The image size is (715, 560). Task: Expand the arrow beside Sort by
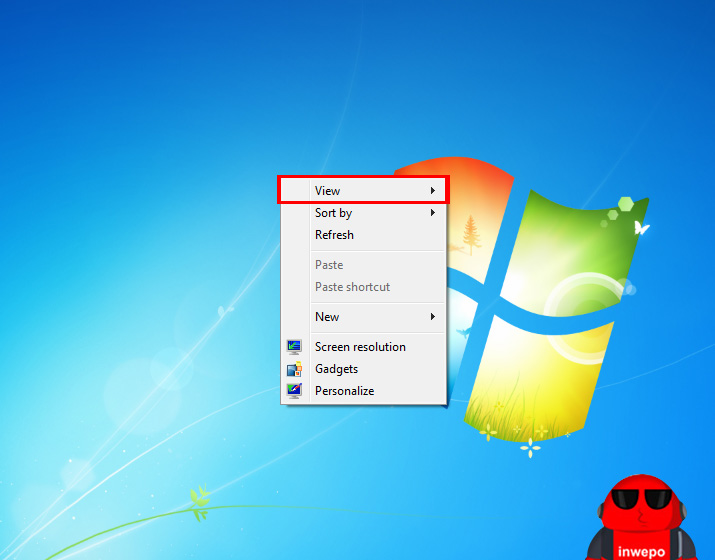click(433, 213)
